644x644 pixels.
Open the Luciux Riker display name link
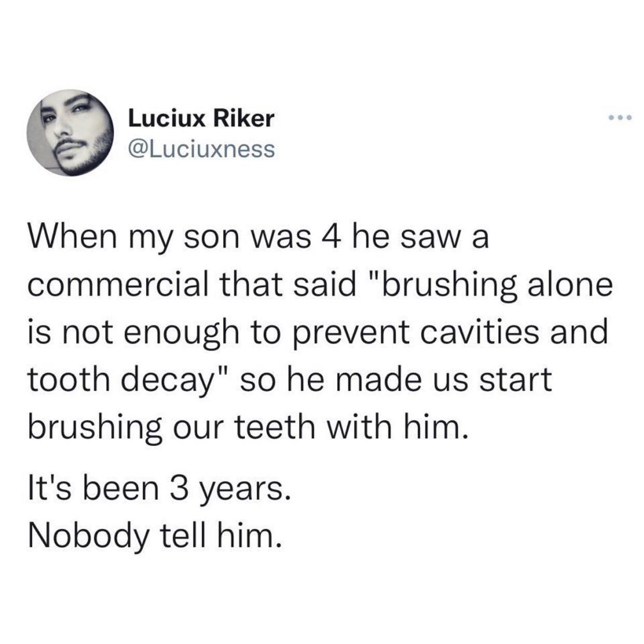tap(200, 119)
